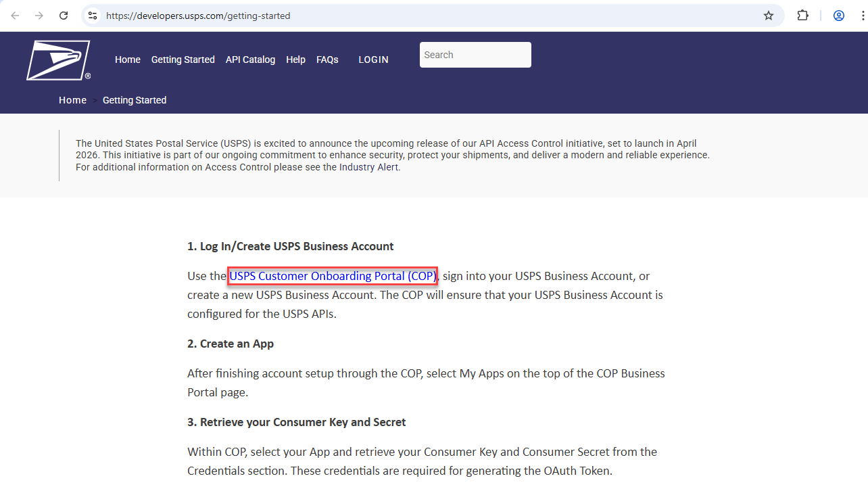Viewport: 868px width, 491px height.
Task: Click the Chrome profile avatar
Action: [x=838, y=15]
